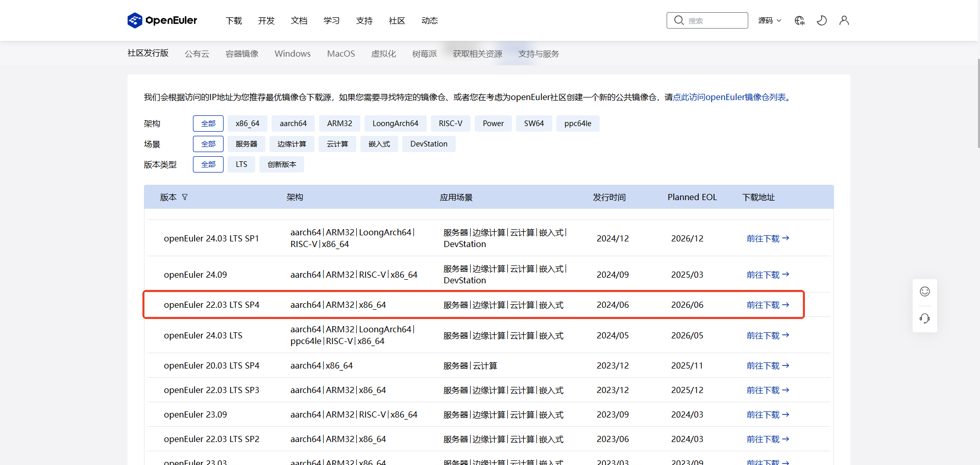The image size is (980, 465).
Task: Open the user account icon
Action: tap(844, 20)
